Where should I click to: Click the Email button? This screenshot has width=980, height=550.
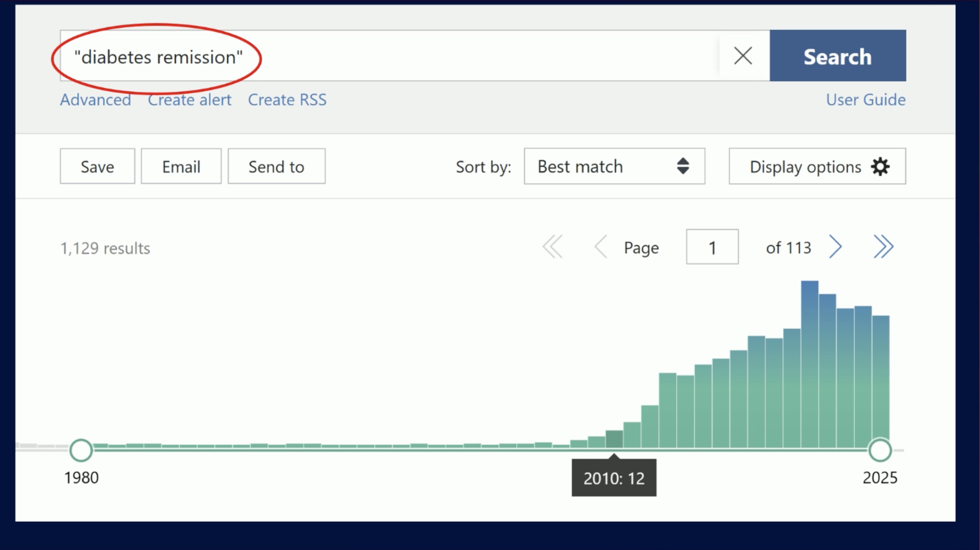coord(181,167)
